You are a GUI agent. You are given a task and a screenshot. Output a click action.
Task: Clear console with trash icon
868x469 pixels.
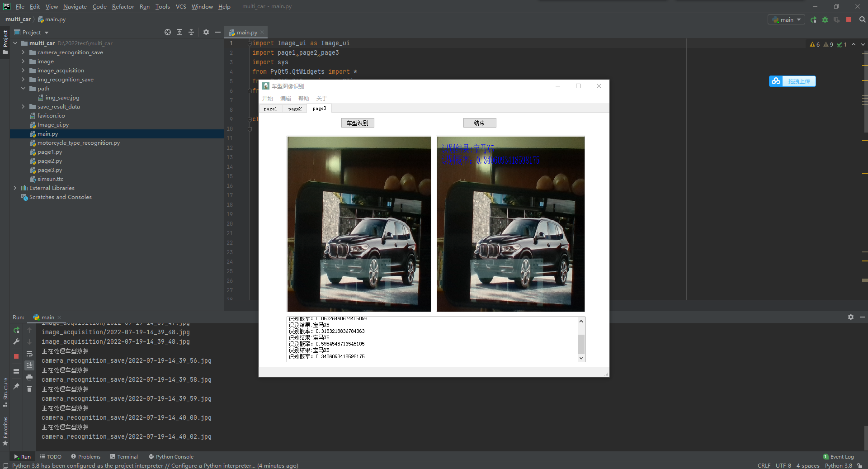pos(29,388)
